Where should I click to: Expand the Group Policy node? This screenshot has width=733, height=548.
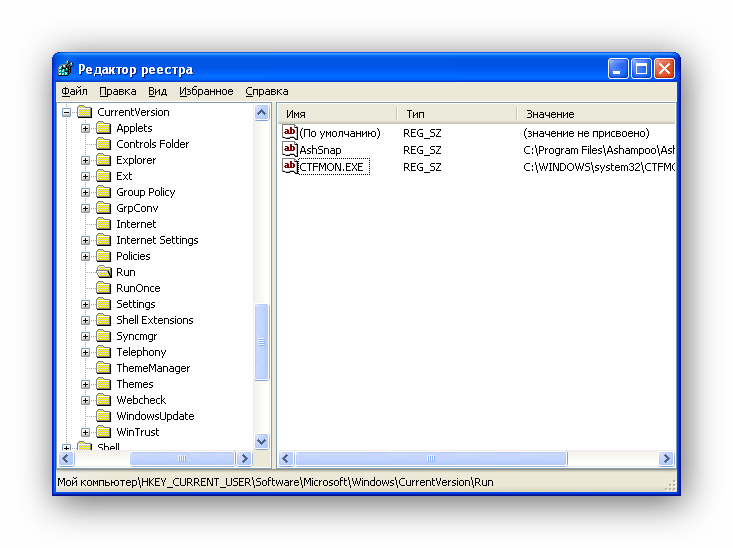click(x=85, y=192)
